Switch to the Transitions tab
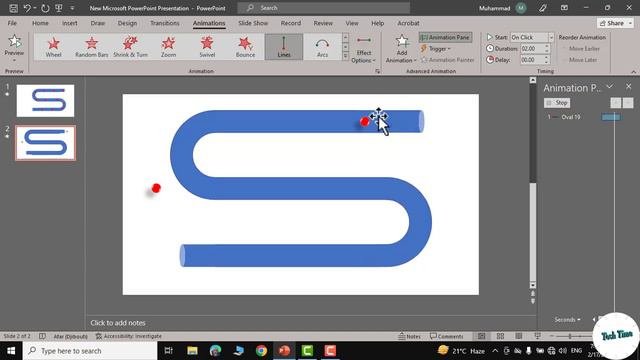Viewport: 640px width, 360px height. [164, 23]
